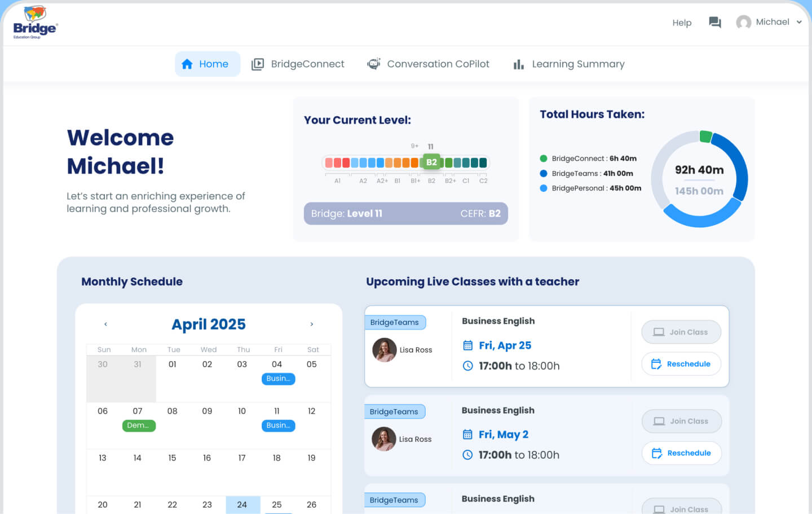Select April 25 in the calendar

click(x=277, y=504)
